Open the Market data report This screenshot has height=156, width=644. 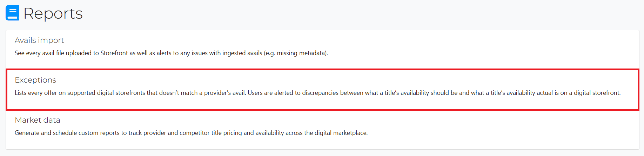click(38, 120)
